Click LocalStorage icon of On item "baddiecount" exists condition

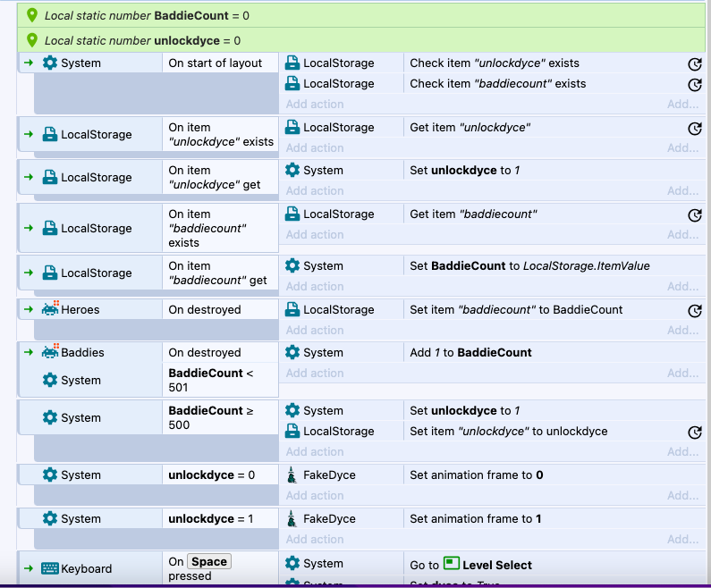click(x=50, y=228)
